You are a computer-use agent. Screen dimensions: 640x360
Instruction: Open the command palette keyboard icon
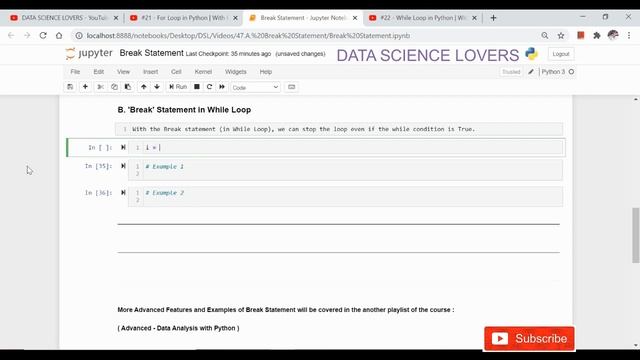291,87
